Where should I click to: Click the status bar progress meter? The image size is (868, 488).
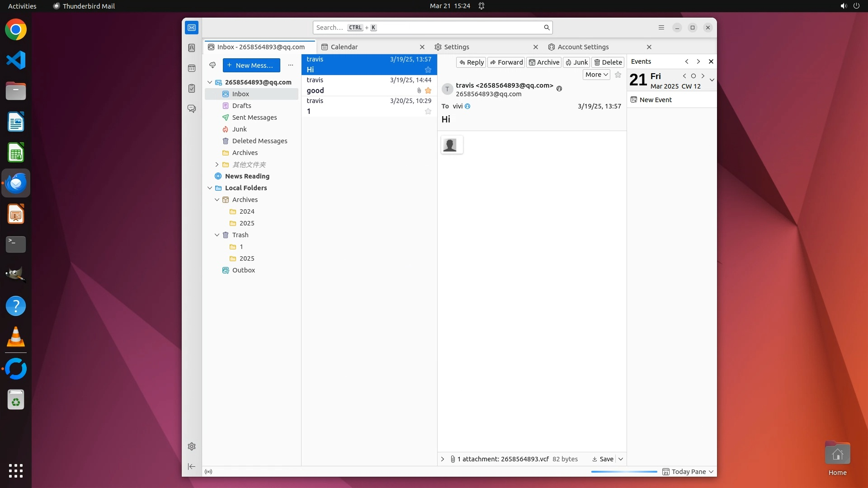pos(624,472)
